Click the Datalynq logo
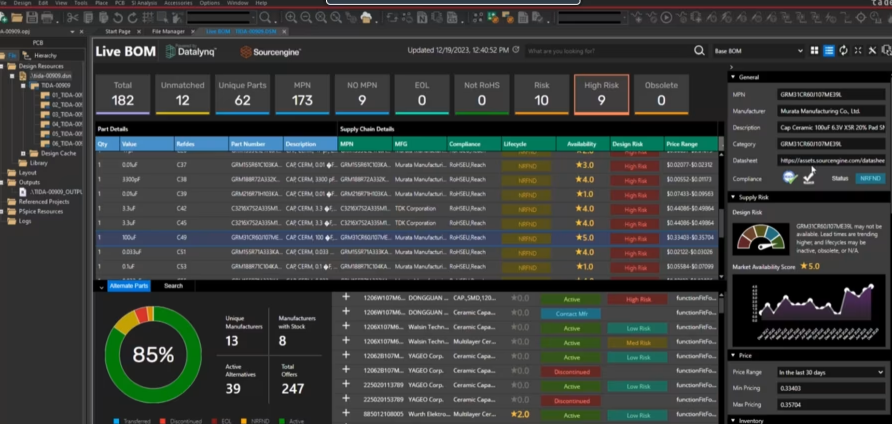892x424 pixels. click(191, 51)
